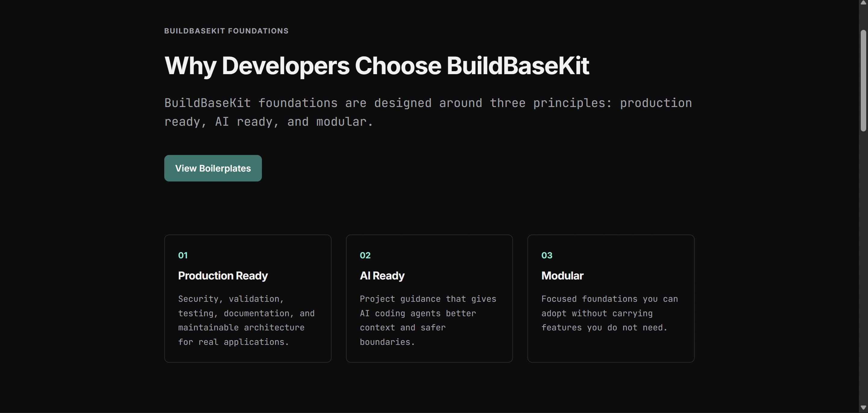This screenshot has height=413, width=868.
Task: Click the paragraph about three principles
Action: coord(428,112)
